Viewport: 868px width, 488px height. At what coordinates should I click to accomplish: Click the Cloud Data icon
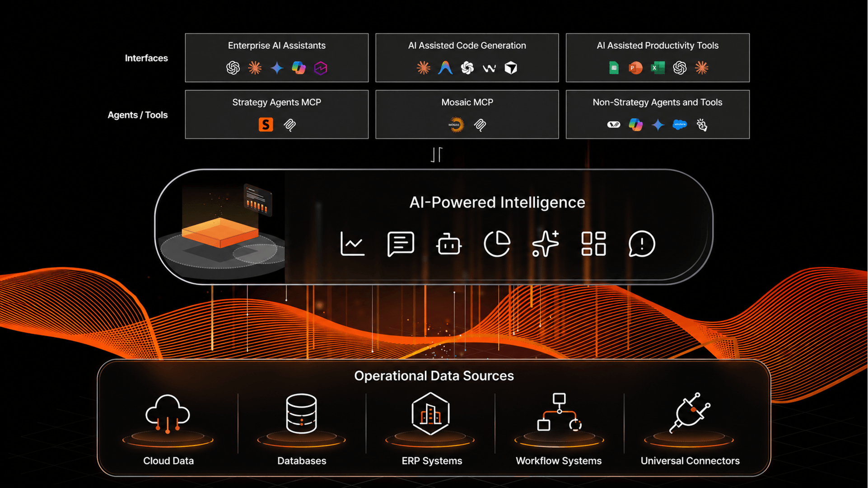pos(168,414)
